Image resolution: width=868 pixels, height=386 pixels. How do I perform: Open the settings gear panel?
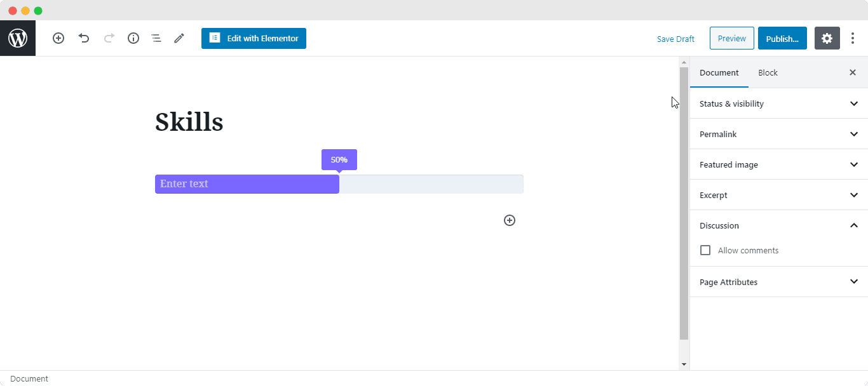point(827,38)
